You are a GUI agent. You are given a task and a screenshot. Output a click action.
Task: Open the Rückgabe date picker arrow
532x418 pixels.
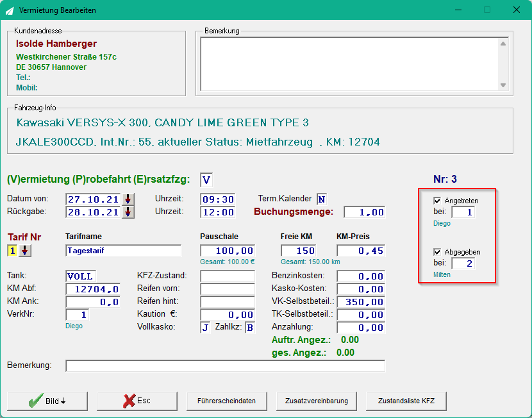[x=128, y=212]
